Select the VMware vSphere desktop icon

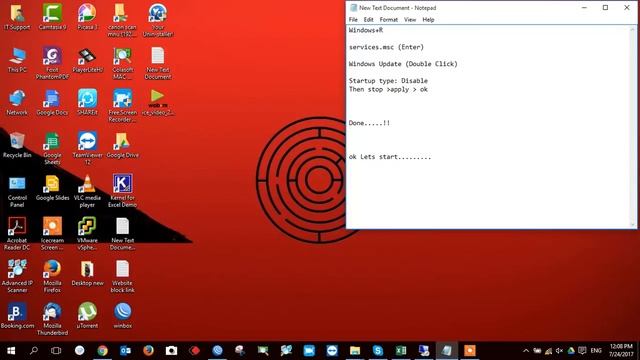[x=87, y=234]
